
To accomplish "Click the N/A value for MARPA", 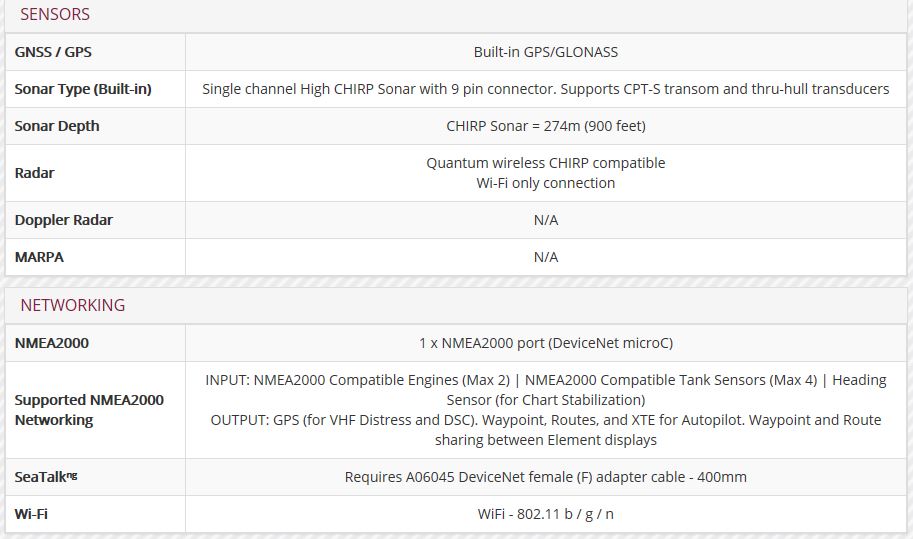I will pos(546,257).
